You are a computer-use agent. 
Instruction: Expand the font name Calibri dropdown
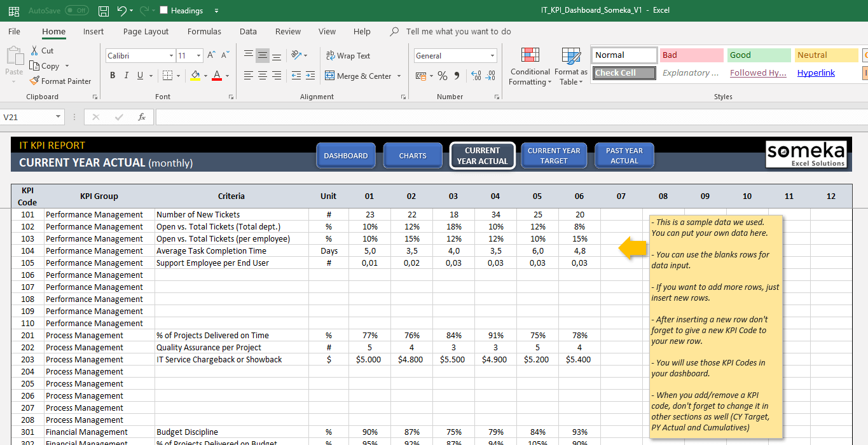pos(171,56)
